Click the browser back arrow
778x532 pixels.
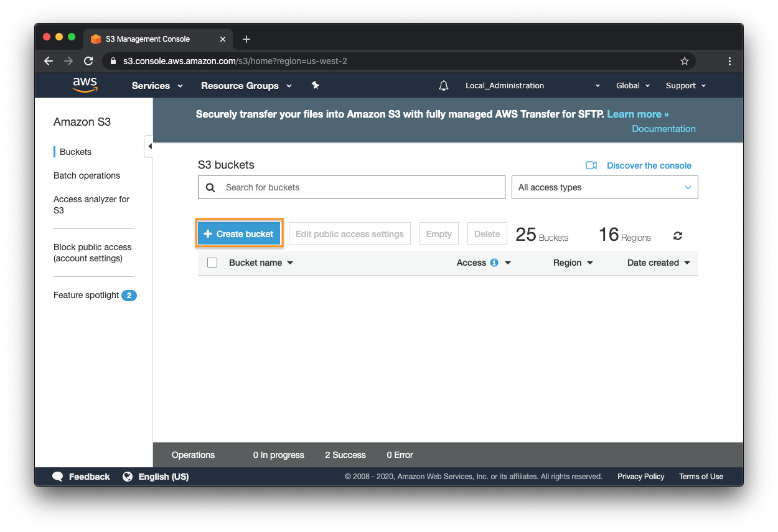pyautogui.click(x=49, y=61)
